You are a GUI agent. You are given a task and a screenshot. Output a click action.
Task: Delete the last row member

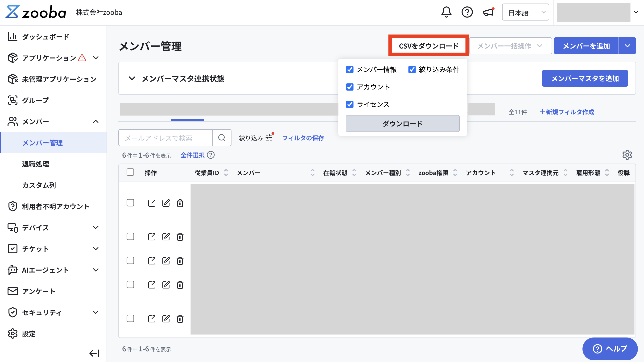(x=180, y=319)
